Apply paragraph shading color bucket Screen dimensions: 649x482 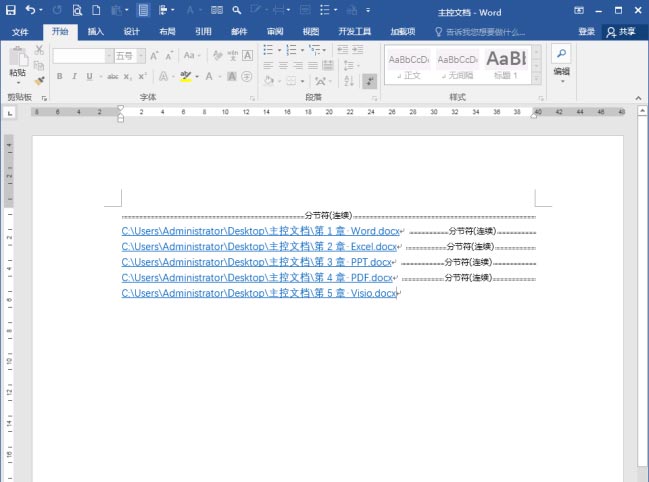coord(269,81)
